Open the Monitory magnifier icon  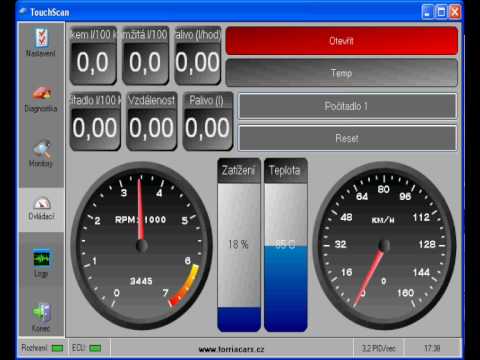(x=41, y=149)
